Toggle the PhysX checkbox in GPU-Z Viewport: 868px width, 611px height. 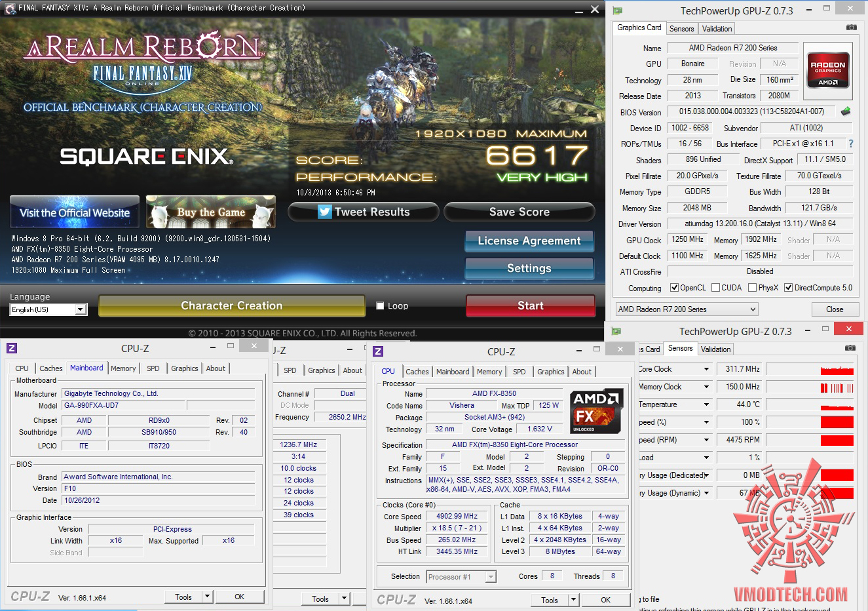pyautogui.click(x=752, y=287)
